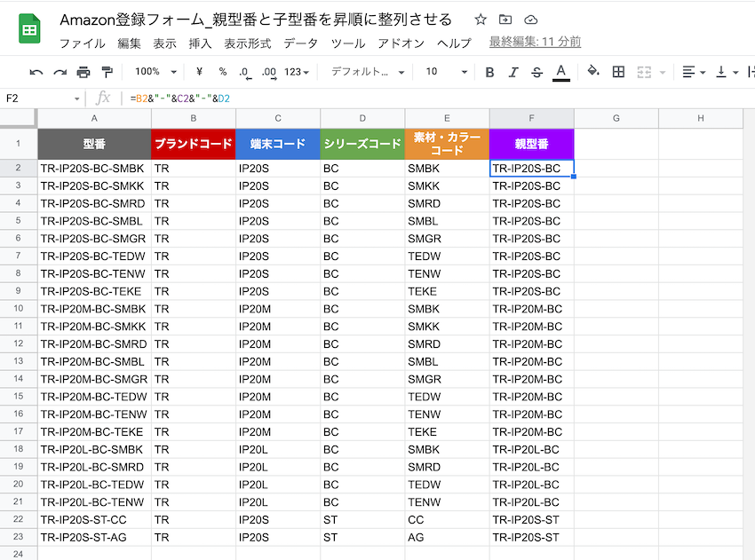Click the formula bar input field
755x560 pixels.
pyautogui.click(x=426, y=98)
